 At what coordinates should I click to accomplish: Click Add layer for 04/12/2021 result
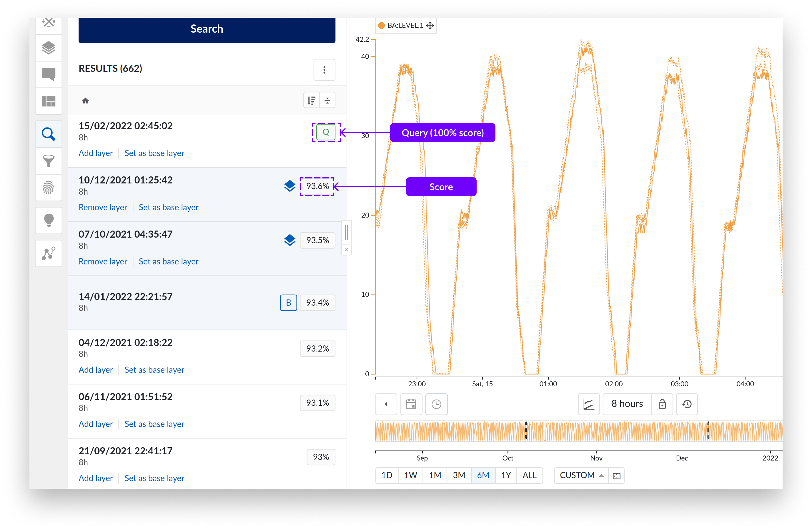[x=96, y=370]
